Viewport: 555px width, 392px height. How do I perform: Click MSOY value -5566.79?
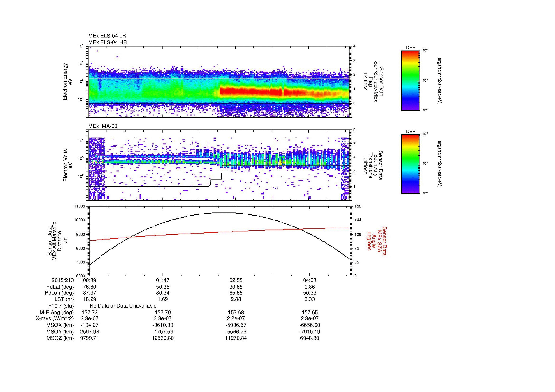236,332
